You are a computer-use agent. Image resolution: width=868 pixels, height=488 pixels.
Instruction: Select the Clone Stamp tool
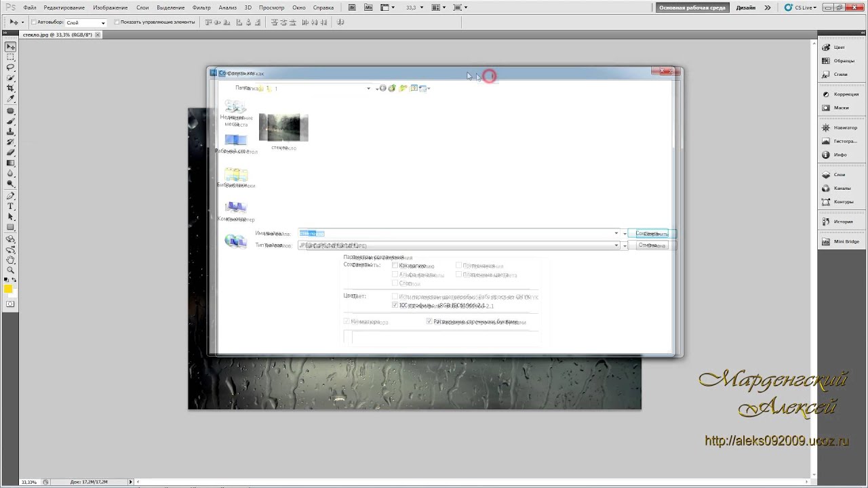click(x=10, y=131)
